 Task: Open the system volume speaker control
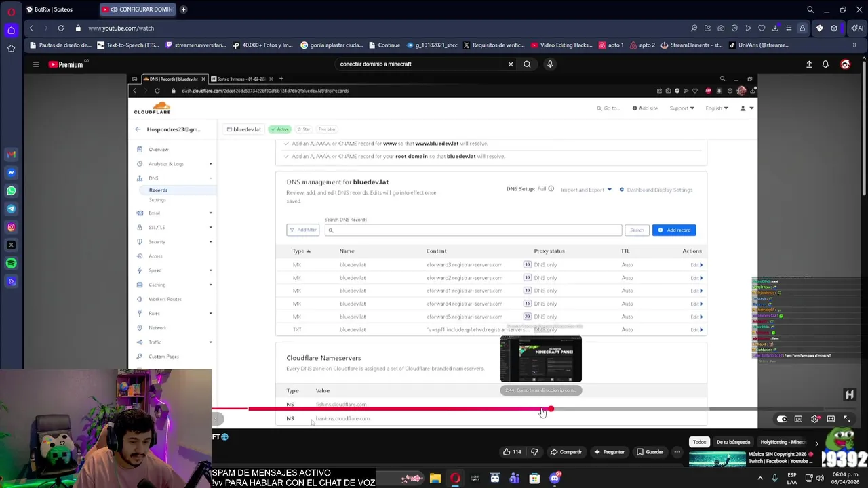click(819, 479)
